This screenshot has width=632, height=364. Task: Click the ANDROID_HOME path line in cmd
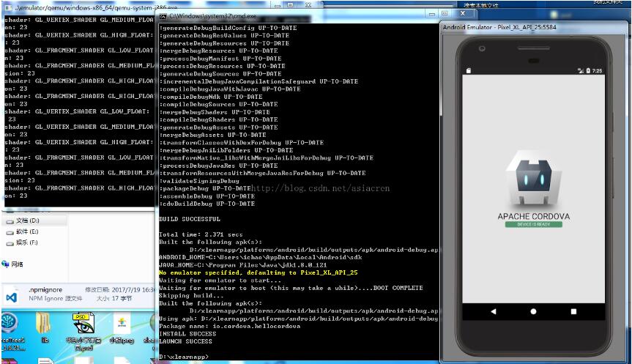261,257
